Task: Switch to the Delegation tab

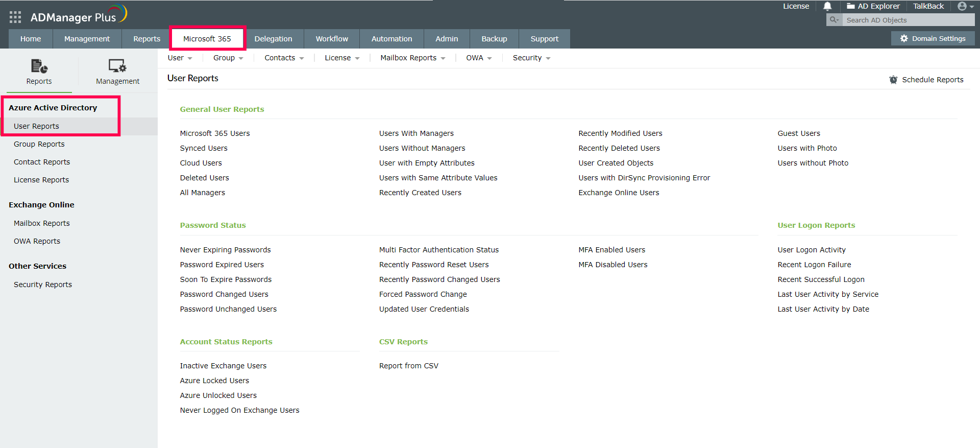Action: pos(274,39)
